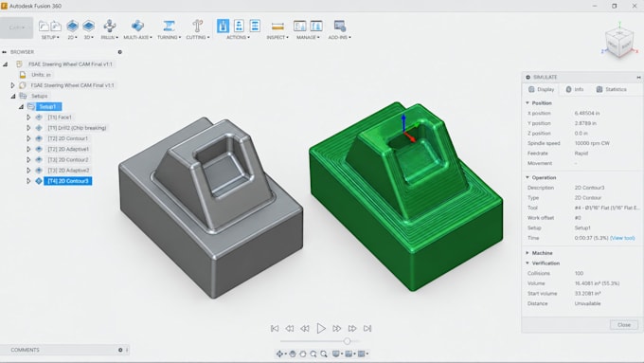644x363 pixels.
Task: Select the 3D Adaptive Clearing toolbar icon
Action: point(88,26)
